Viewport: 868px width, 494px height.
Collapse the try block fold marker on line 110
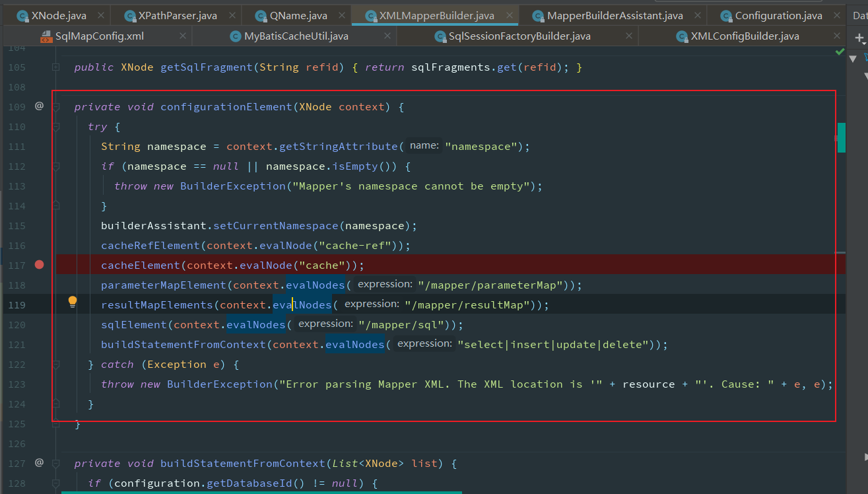tap(56, 127)
